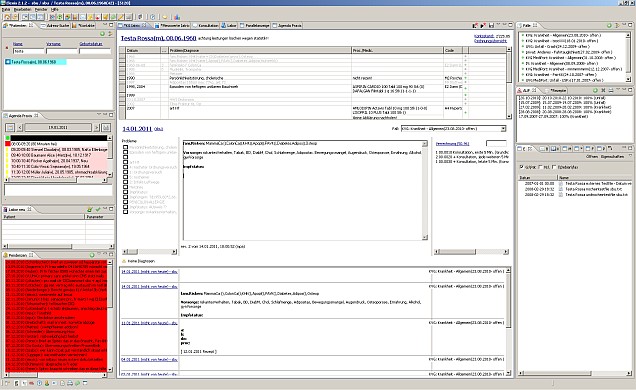Create new case with Fälle green plus
Viewport: 636px width, 390px height.
609,26
